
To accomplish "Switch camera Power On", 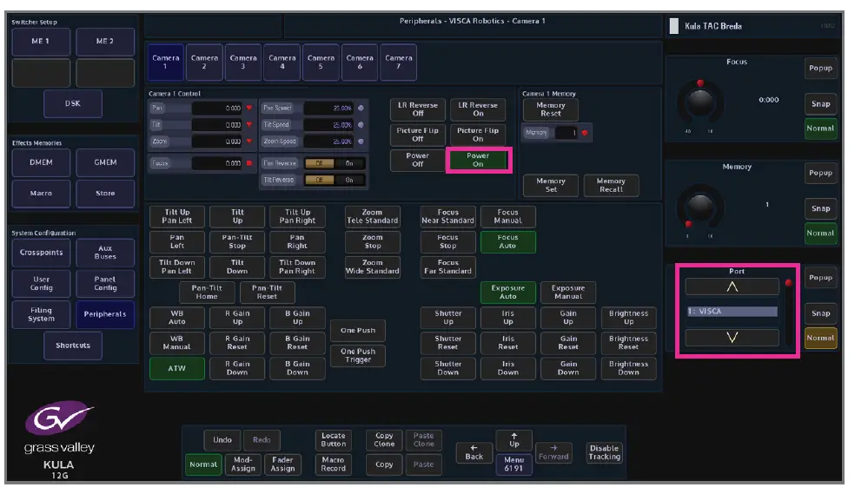I will pos(478,161).
